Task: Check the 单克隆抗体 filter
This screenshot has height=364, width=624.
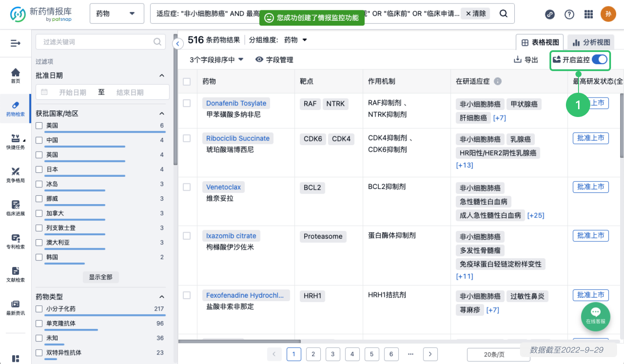Action: (39, 324)
